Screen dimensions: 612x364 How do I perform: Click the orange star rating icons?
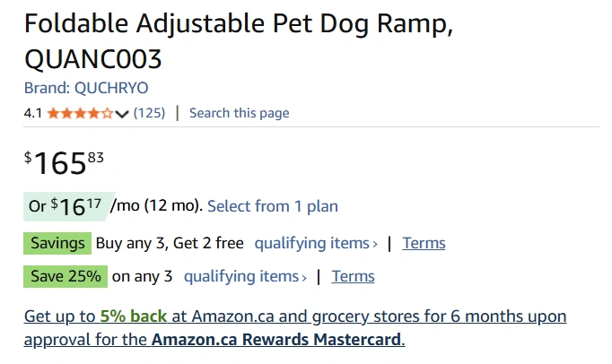point(80,113)
